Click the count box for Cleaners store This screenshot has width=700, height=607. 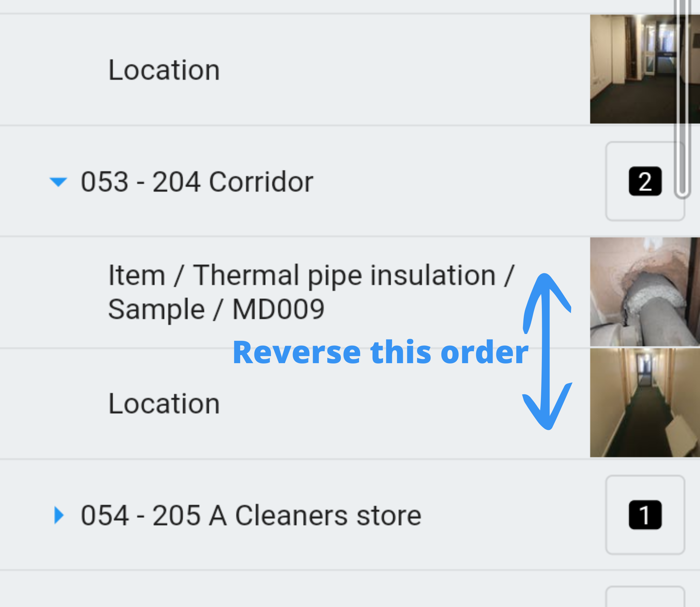[645, 515]
